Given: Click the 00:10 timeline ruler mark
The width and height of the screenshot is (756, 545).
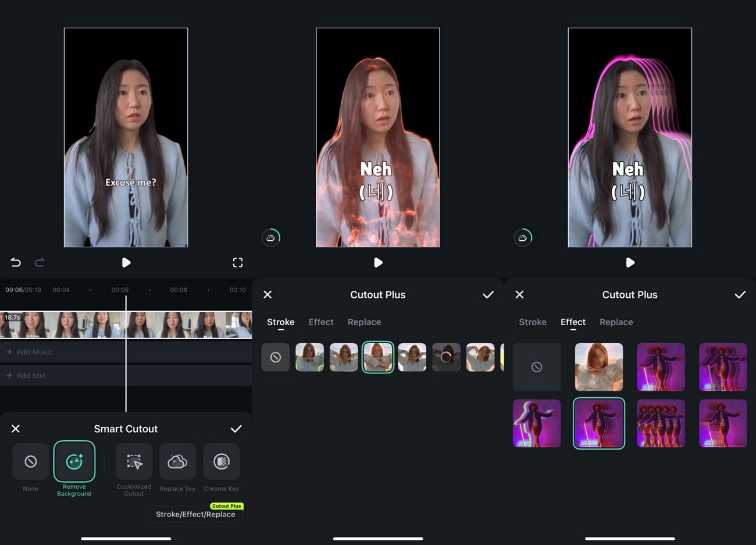Looking at the screenshot, I should tap(237, 290).
